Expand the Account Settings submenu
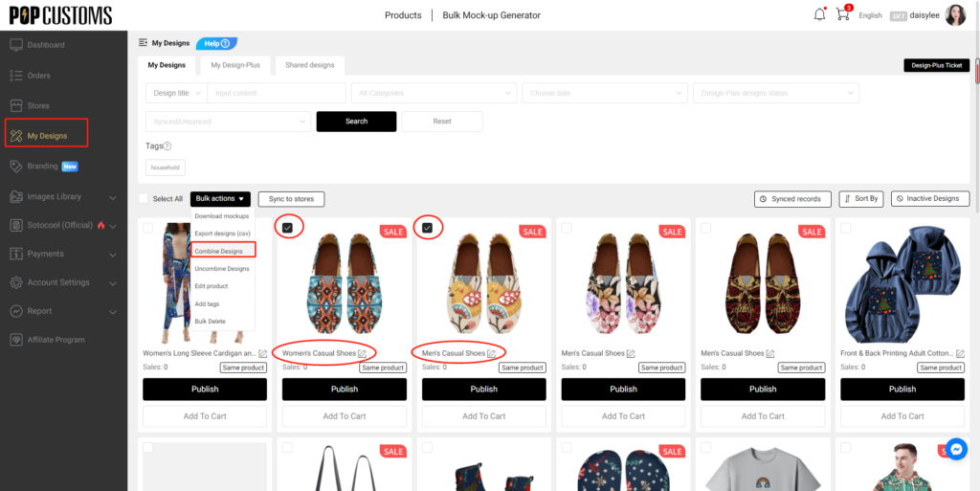 pyautogui.click(x=113, y=283)
